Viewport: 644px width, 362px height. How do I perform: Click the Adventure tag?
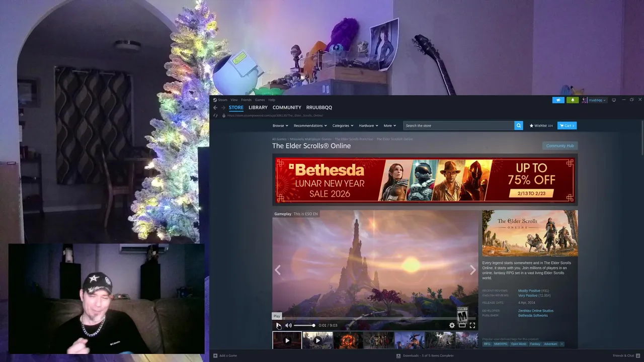(x=550, y=344)
